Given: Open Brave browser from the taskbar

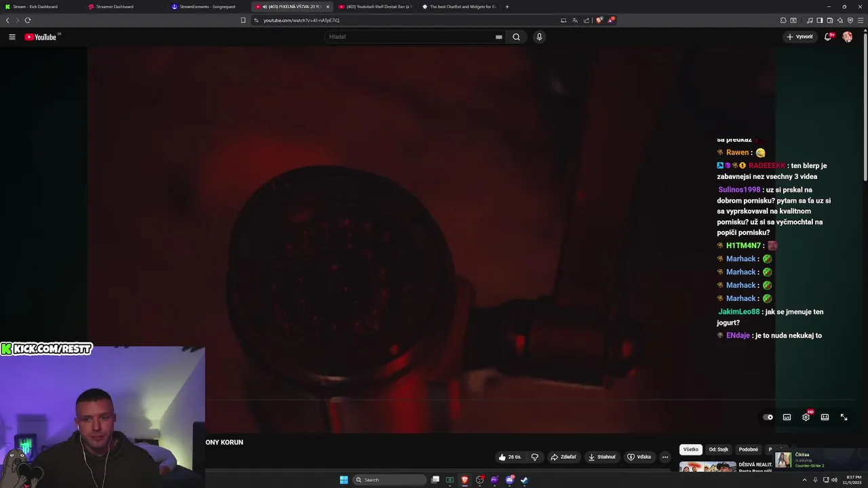Looking at the screenshot, I should 465,480.
